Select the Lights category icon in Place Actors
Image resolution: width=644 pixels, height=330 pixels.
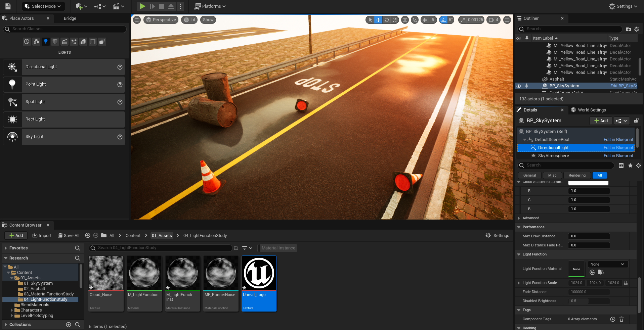point(46,42)
